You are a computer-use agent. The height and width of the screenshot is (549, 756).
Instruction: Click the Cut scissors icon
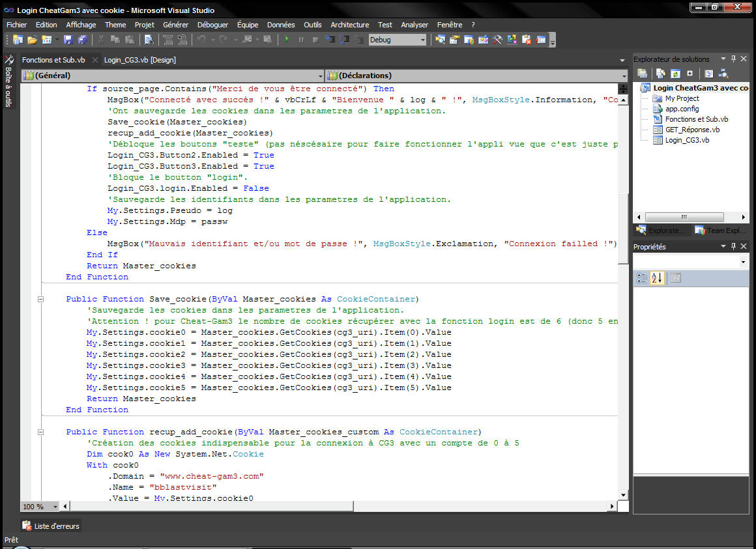(x=101, y=40)
